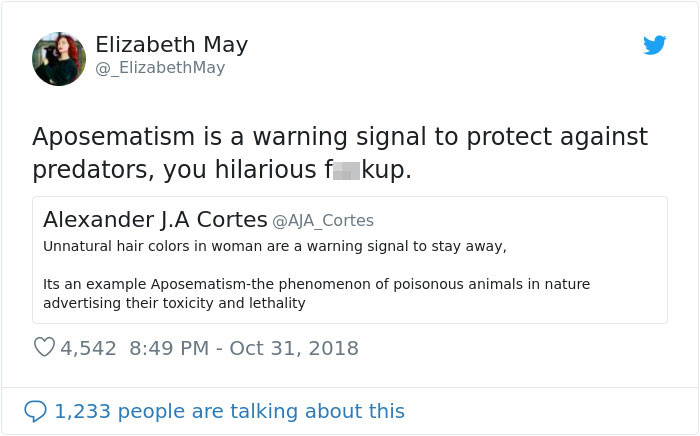Screen dimensions: 700x436
Task: Click the 'advertising their toxicity and lethality' line
Action: tap(174, 303)
